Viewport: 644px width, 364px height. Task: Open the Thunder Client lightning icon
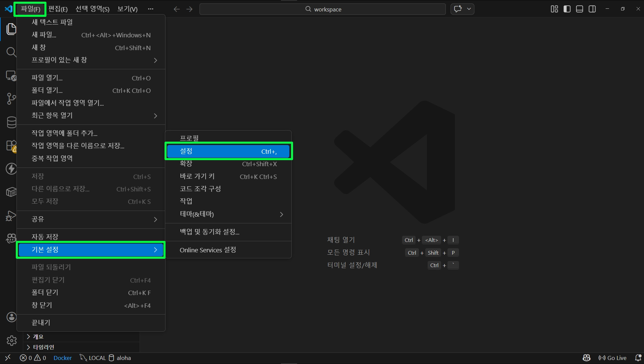pos(11,169)
